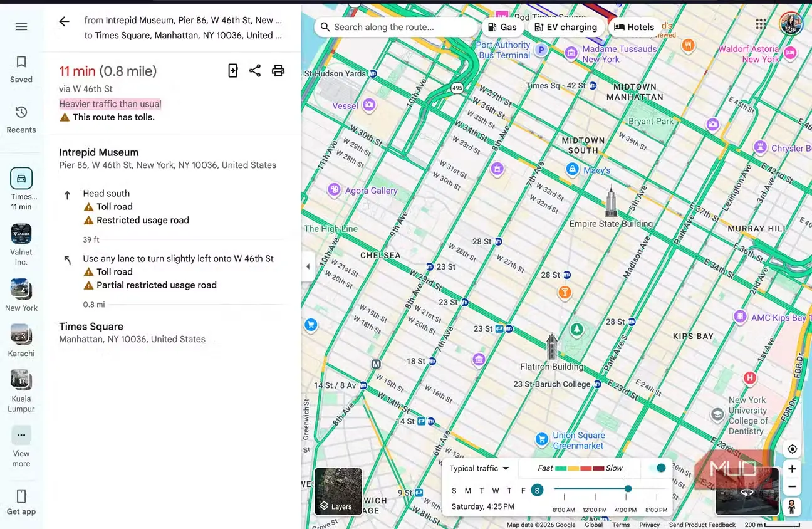Collapse the side panel with the arrow tab
Viewport: 812px width, 529px height.
click(x=307, y=266)
